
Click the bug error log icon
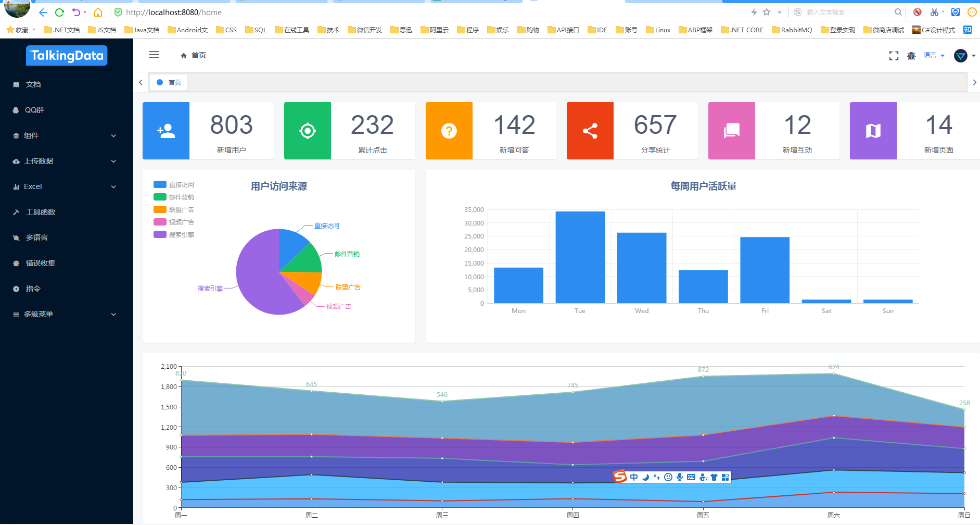point(911,56)
